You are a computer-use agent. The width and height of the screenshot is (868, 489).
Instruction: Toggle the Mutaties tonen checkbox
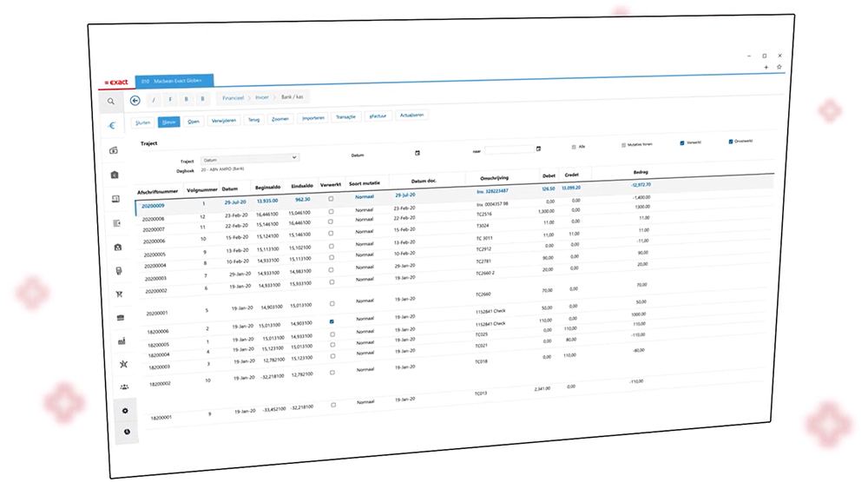[623, 144]
